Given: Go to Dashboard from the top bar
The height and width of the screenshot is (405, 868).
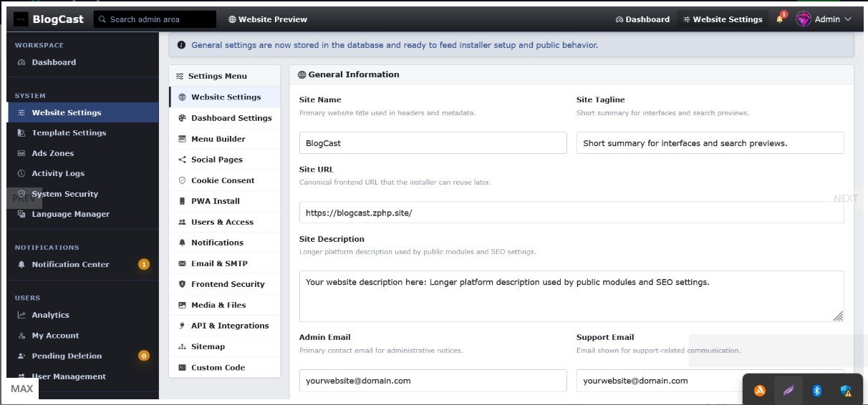Looking at the screenshot, I should click(642, 19).
